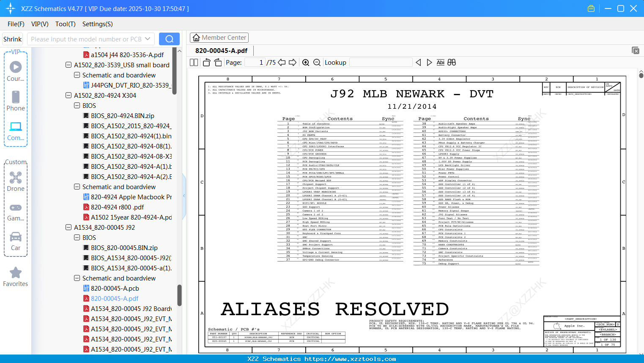Click the Lookup text field

pyautogui.click(x=381, y=63)
